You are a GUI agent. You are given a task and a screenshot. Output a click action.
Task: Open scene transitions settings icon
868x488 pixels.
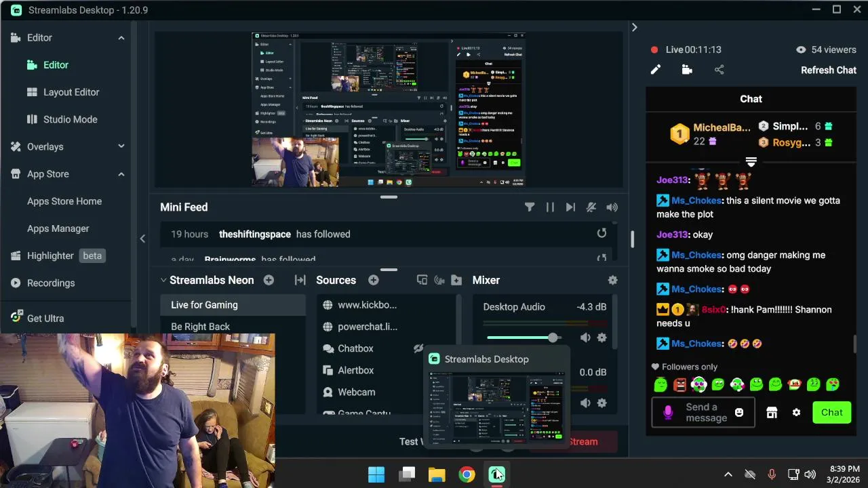pos(300,280)
